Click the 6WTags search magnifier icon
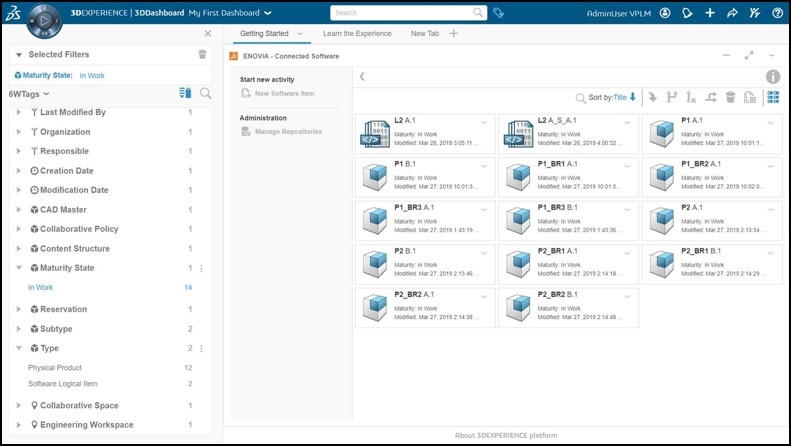The image size is (791, 446). click(x=206, y=93)
